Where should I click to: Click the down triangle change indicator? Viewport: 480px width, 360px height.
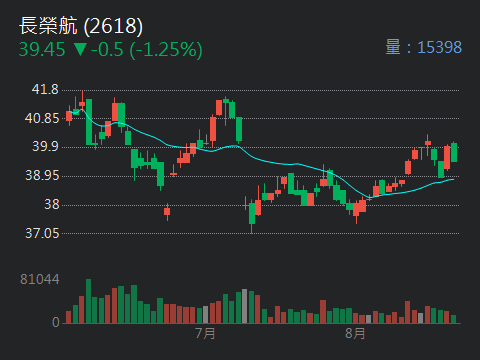80,49
